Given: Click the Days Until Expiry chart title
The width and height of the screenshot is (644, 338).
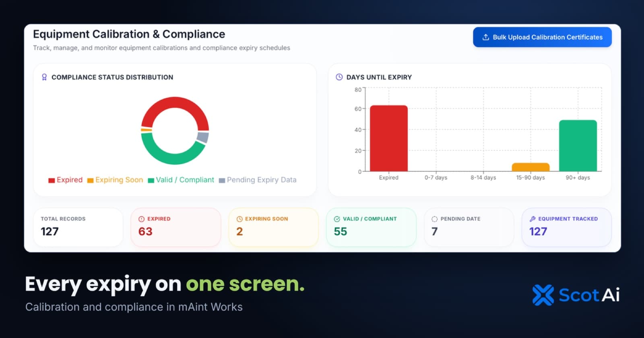Looking at the screenshot, I should point(379,77).
